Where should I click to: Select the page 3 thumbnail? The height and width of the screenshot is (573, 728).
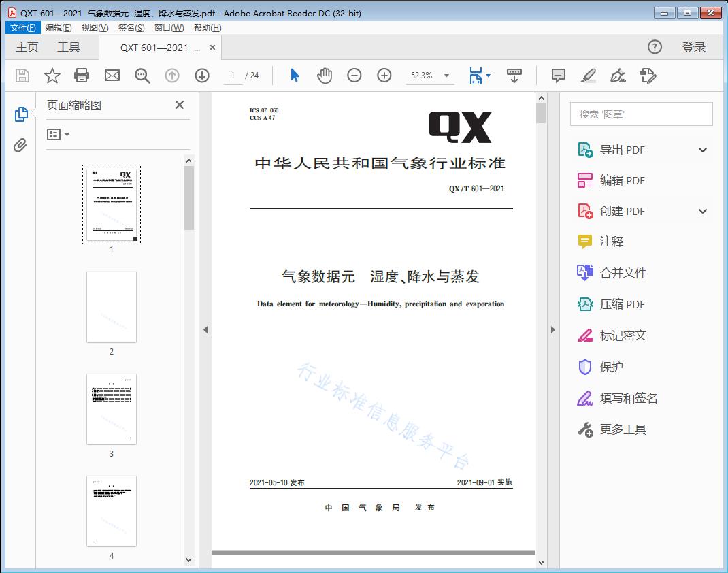[x=111, y=408]
